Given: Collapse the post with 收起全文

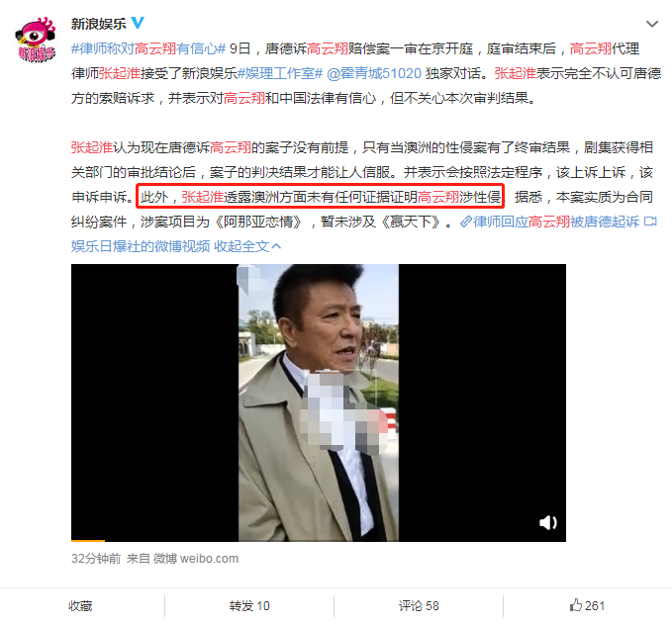Looking at the screenshot, I should 247,246.
